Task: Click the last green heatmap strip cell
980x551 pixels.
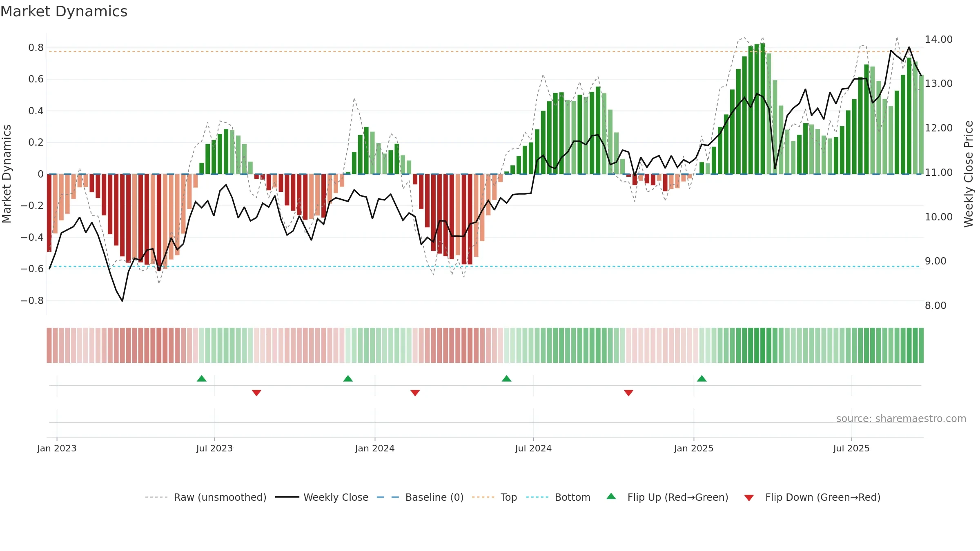Action: (921, 345)
